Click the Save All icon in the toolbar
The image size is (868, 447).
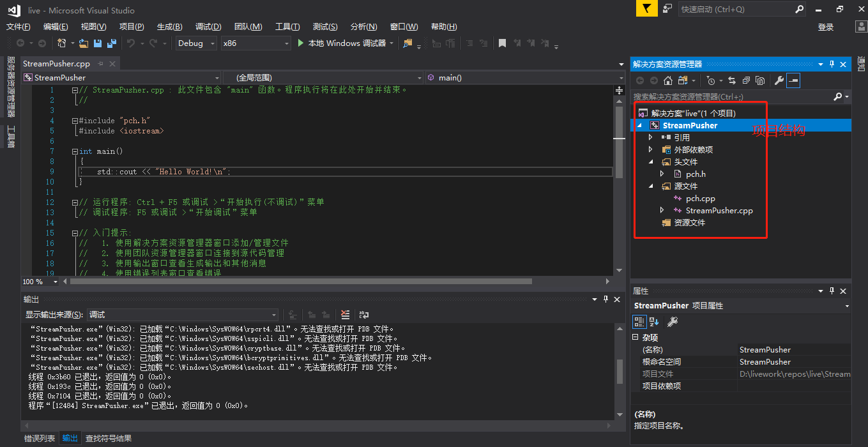pos(112,43)
